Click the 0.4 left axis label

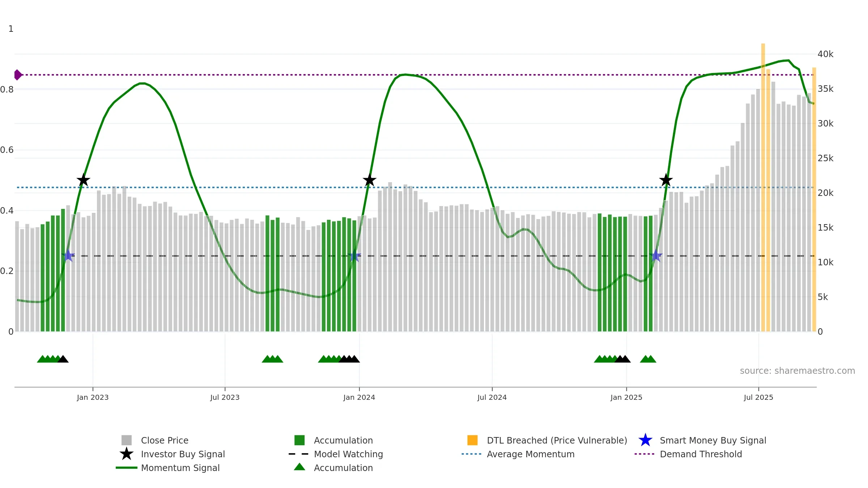click(7, 210)
